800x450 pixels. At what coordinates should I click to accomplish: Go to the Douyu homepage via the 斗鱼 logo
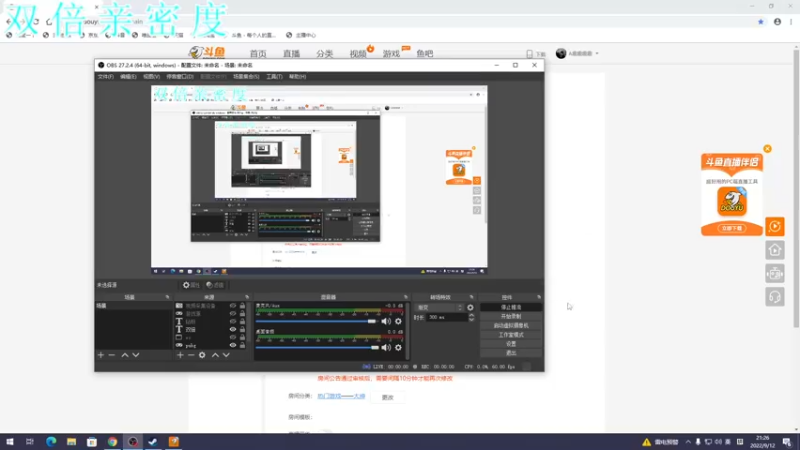click(207, 53)
